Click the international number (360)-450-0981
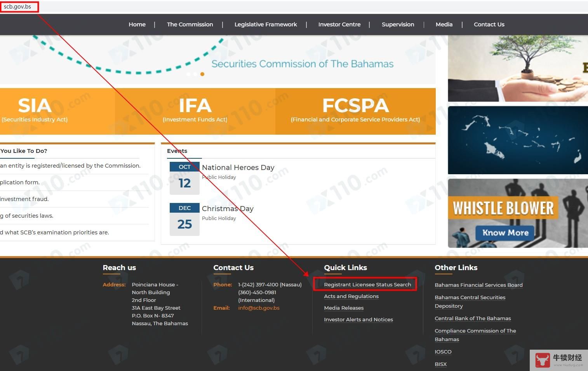The height and width of the screenshot is (371, 588). (x=257, y=292)
